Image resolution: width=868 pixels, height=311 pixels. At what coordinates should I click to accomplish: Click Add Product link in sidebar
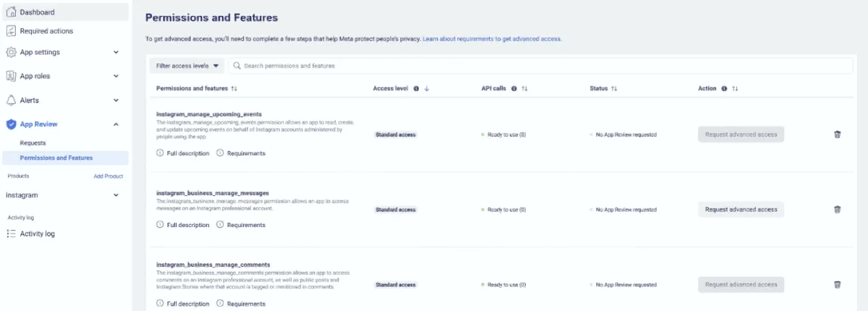[x=109, y=176]
